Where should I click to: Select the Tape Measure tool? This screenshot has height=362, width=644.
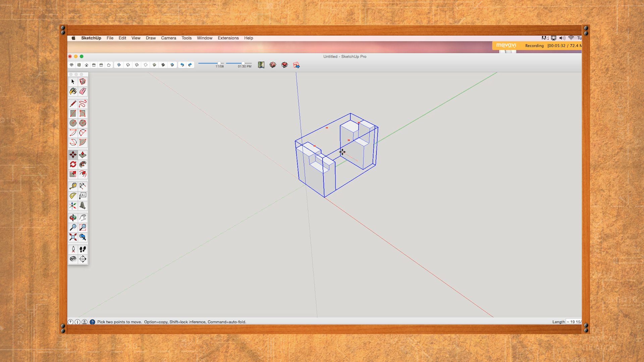(73, 186)
